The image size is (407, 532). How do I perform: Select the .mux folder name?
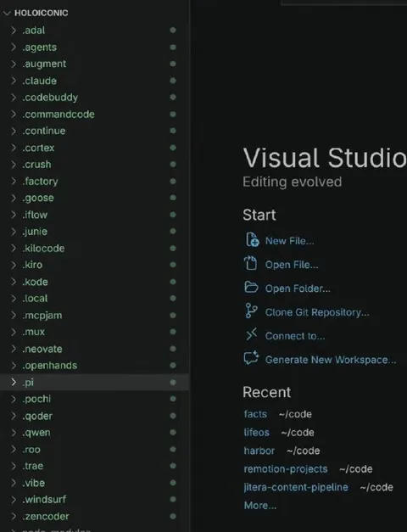click(x=34, y=332)
